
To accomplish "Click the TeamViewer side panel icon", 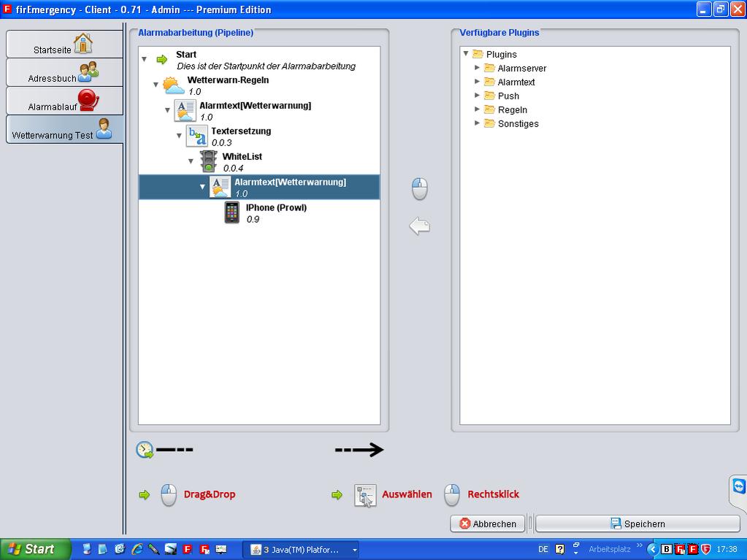I will click(738, 487).
